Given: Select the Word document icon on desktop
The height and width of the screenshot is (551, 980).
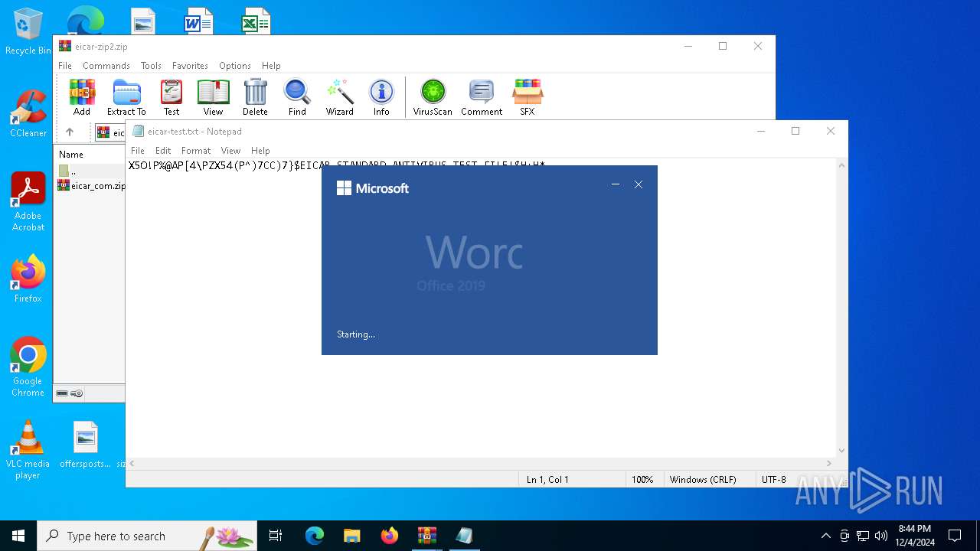Looking at the screenshot, I should pyautogui.click(x=198, y=22).
